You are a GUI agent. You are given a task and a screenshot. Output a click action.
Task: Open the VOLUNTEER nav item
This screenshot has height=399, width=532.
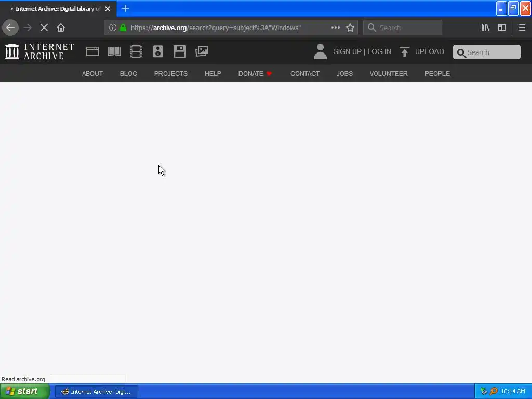389,74
